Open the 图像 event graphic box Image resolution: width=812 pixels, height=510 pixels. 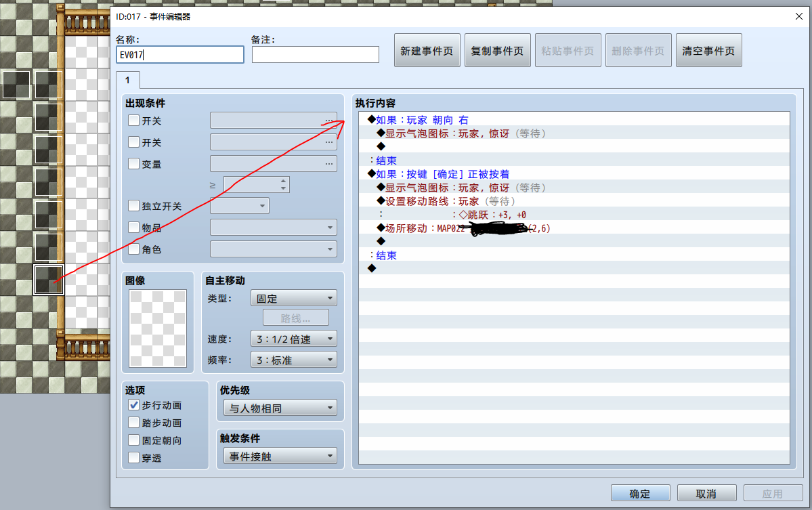(158, 328)
